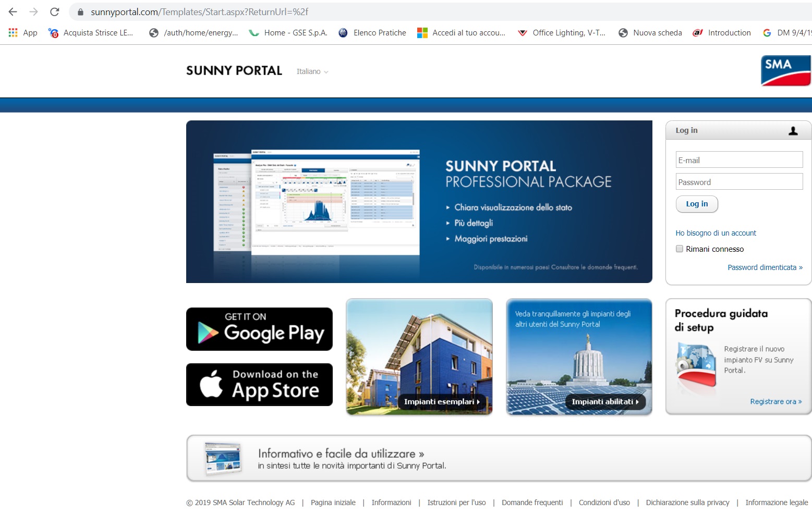This screenshot has width=812, height=515.
Task: Click Registrare ora link
Action: pos(776,401)
